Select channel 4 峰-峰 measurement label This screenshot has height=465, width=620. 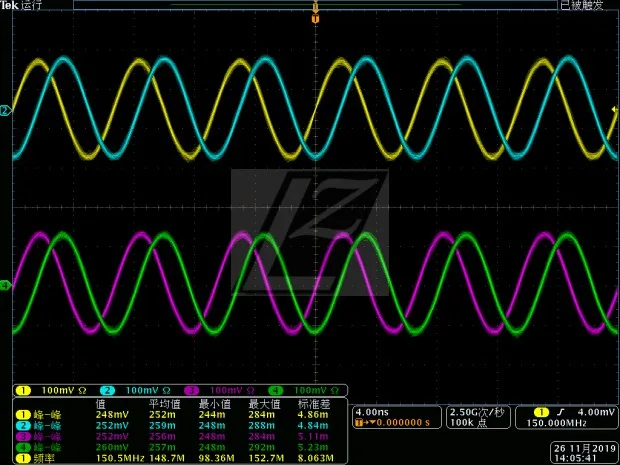pos(47,448)
